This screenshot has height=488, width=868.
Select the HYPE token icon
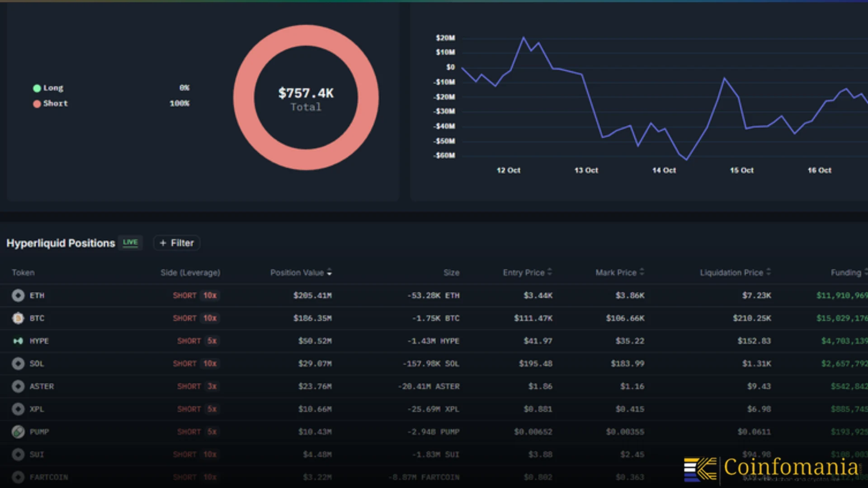pyautogui.click(x=18, y=341)
